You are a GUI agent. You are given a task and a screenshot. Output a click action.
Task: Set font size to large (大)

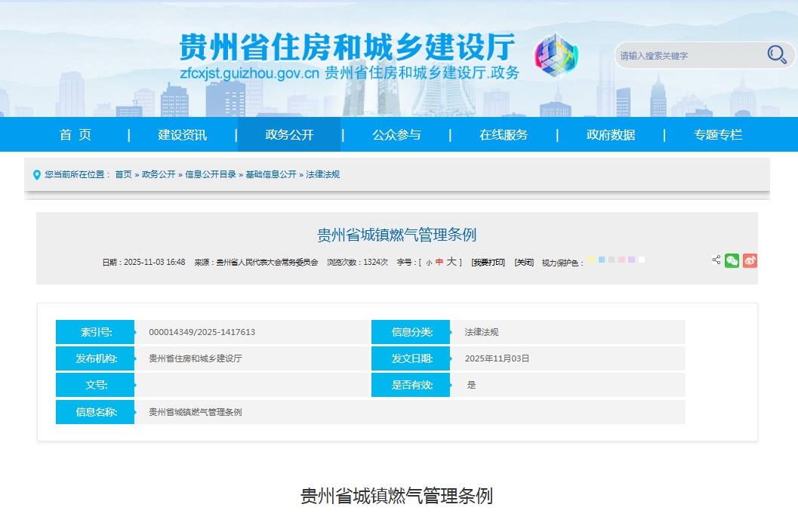tap(451, 262)
